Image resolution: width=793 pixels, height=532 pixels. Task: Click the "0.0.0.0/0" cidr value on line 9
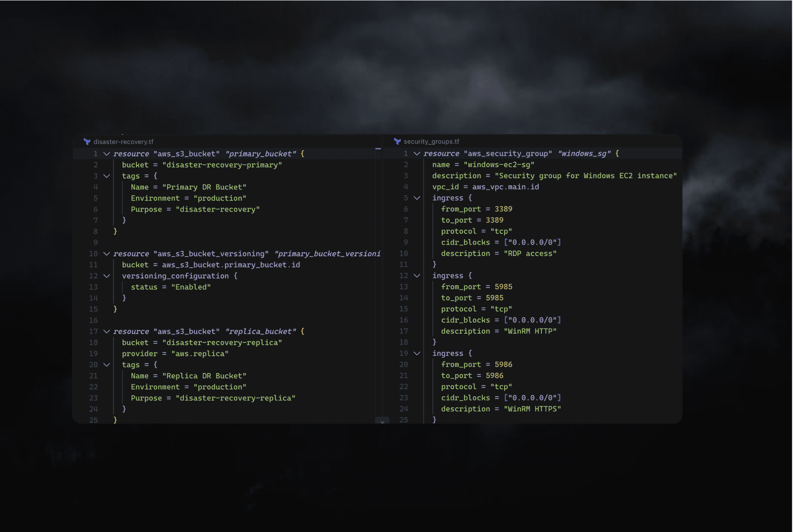click(x=532, y=242)
